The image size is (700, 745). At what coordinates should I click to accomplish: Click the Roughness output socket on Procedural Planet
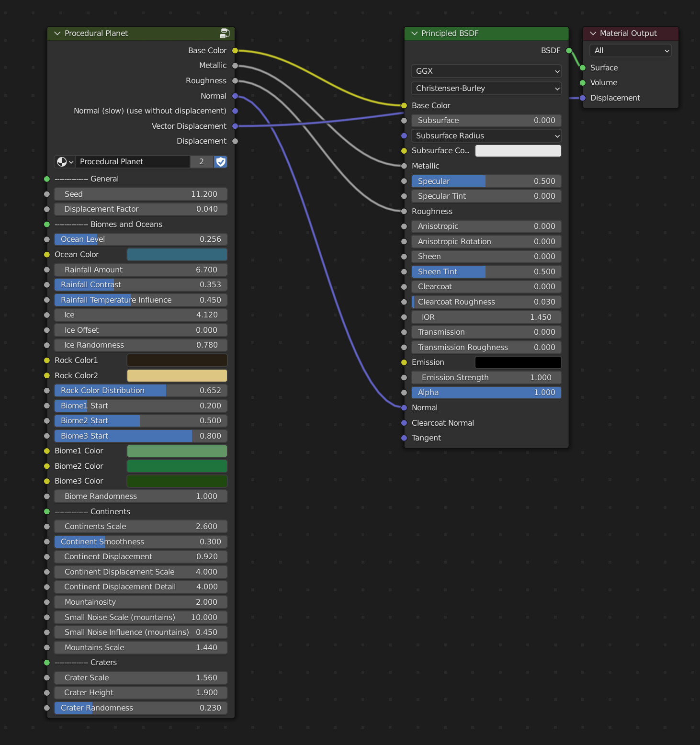coord(235,80)
